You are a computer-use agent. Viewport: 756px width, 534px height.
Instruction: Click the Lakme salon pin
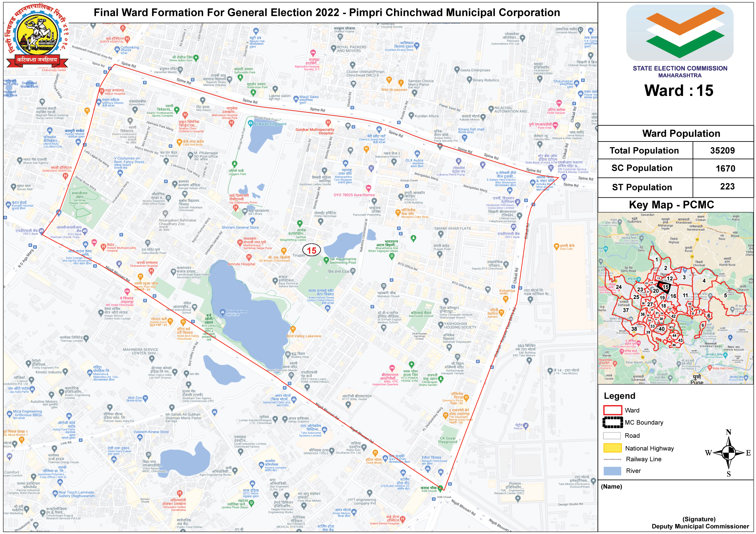(275, 89)
